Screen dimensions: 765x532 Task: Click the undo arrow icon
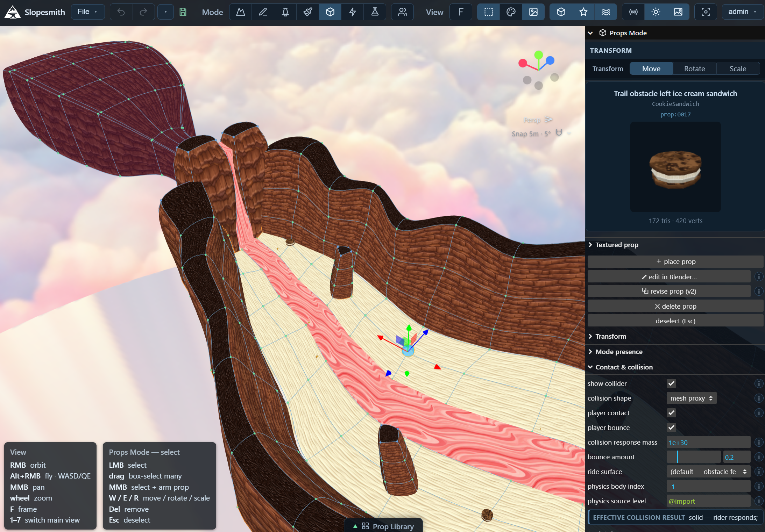[121, 12]
